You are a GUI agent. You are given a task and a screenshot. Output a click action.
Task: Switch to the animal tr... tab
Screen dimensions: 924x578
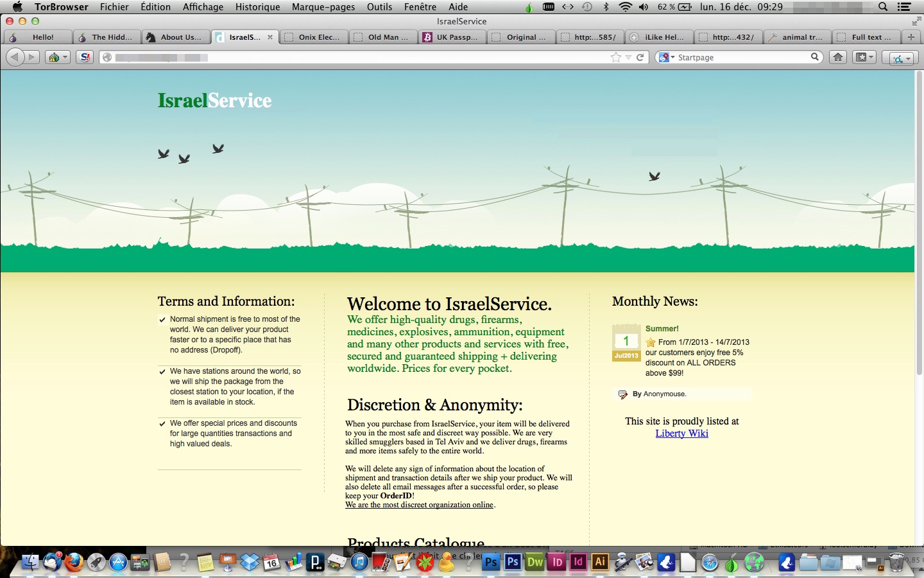coord(799,37)
